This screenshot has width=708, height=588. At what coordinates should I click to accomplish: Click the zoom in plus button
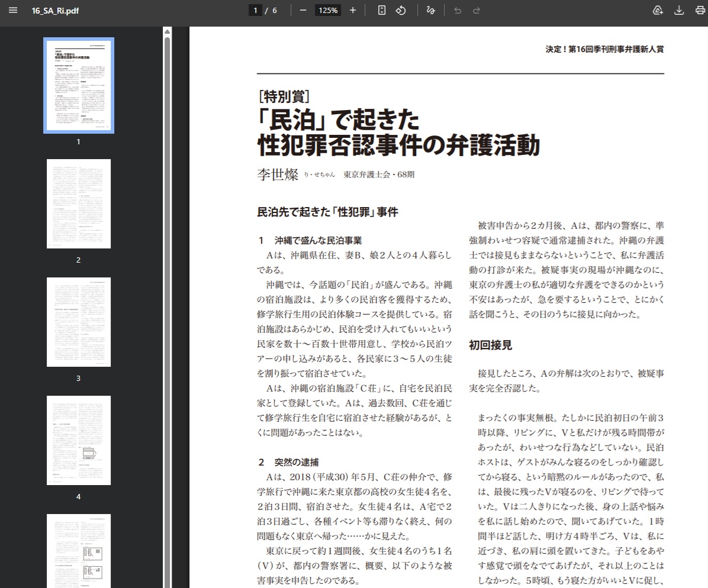(x=353, y=11)
